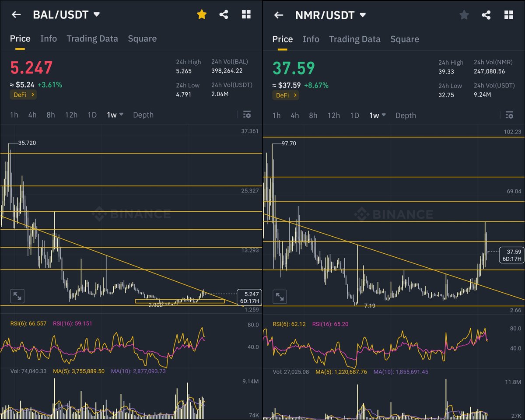Unfavorite BAL/USDT with the gold star
The height and width of the screenshot is (420, 525).
point(201,14)
